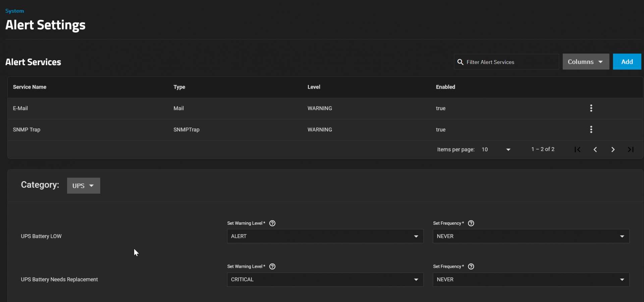Follow the System breadcrumb link

point(14,11)
